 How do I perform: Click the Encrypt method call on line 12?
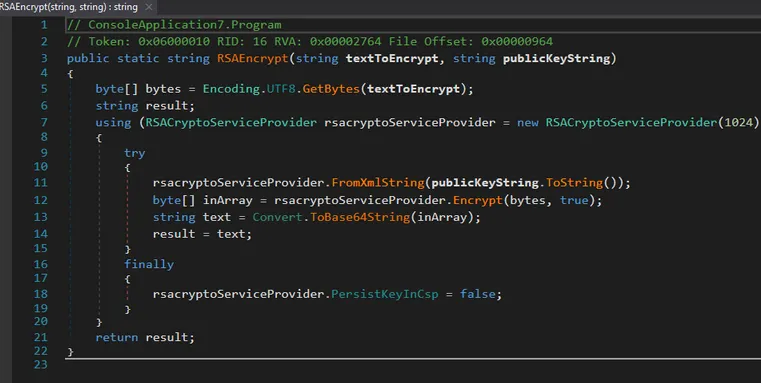pyautogui.click(x=478, y=200)
